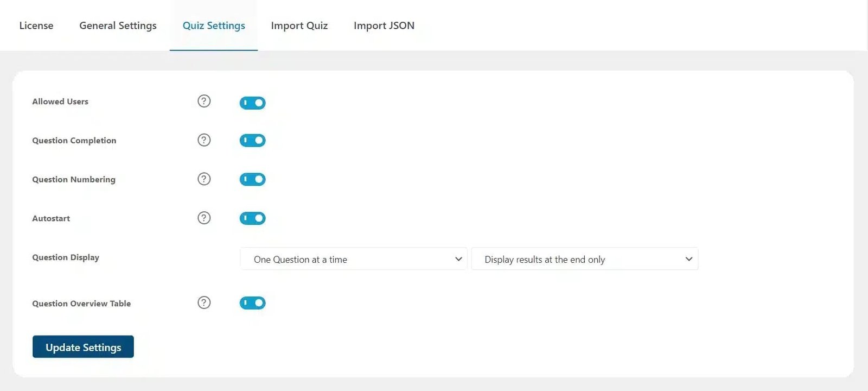
Task: Switch to the License tab
Action: pyautogui.click(x=36, y=26)
